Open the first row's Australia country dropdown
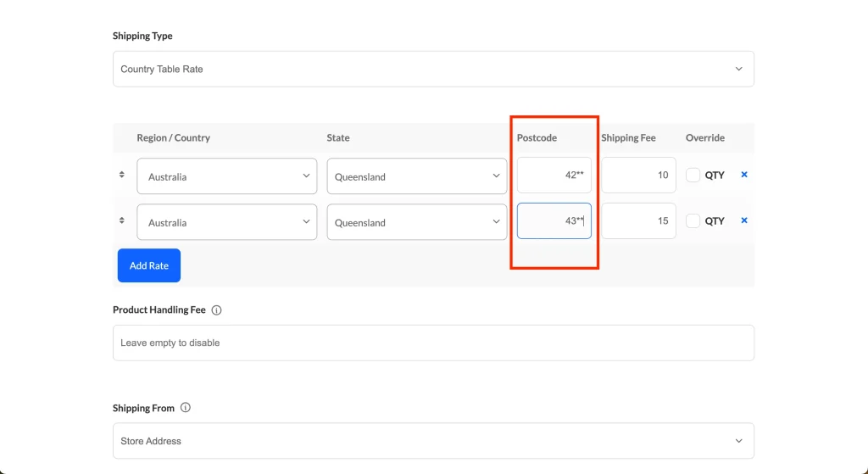The image size is (868, 474). [x=226, y=176]
